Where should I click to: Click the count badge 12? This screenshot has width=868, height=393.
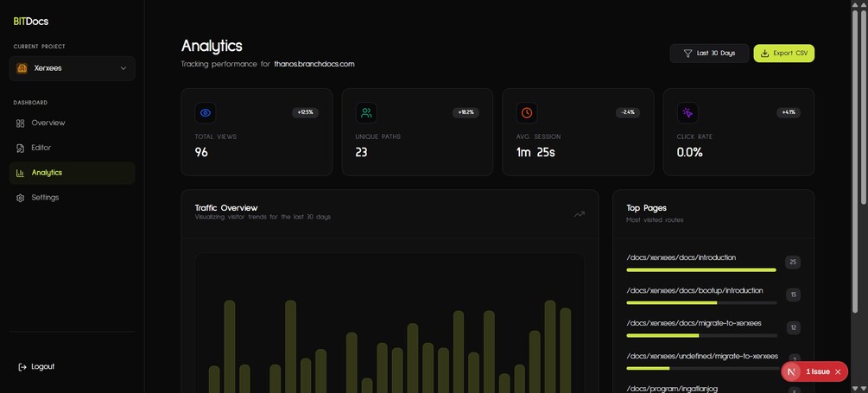click(793, 327)
